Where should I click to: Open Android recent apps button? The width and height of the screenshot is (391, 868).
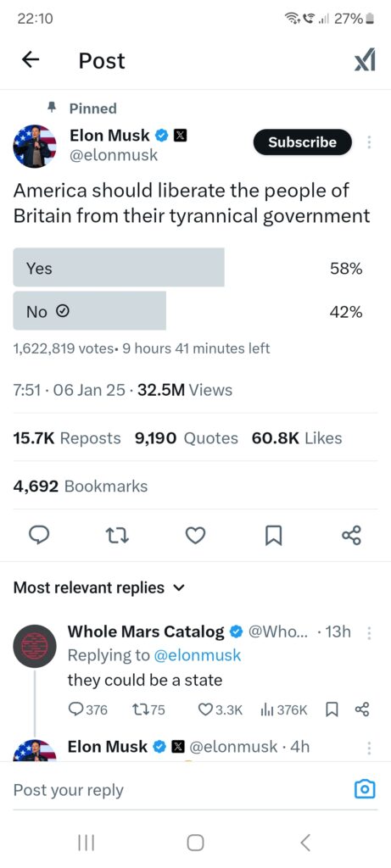coord(86,843)
